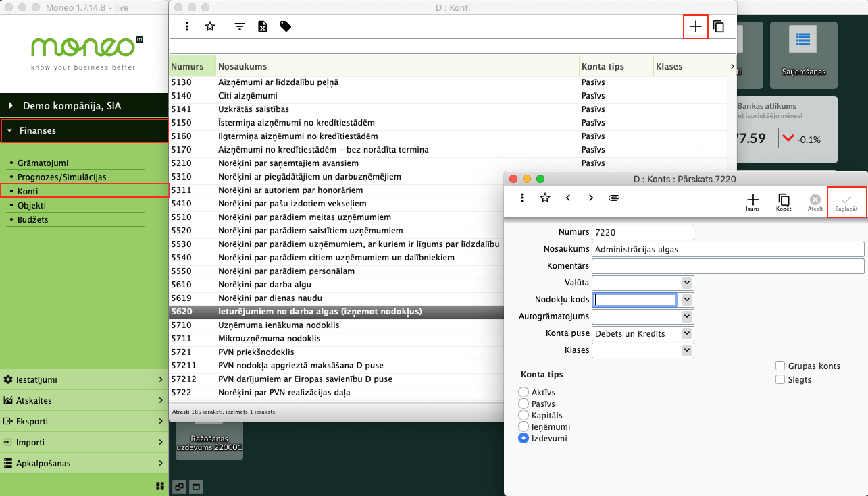Expand Demo kompānija, SIA section
The image size is (868, 496).
pos(84,106)
